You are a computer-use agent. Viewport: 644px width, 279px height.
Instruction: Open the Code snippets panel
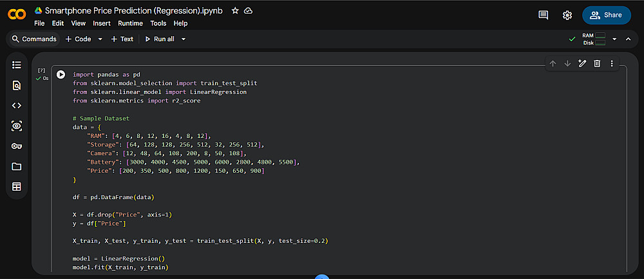click(17, 106)
